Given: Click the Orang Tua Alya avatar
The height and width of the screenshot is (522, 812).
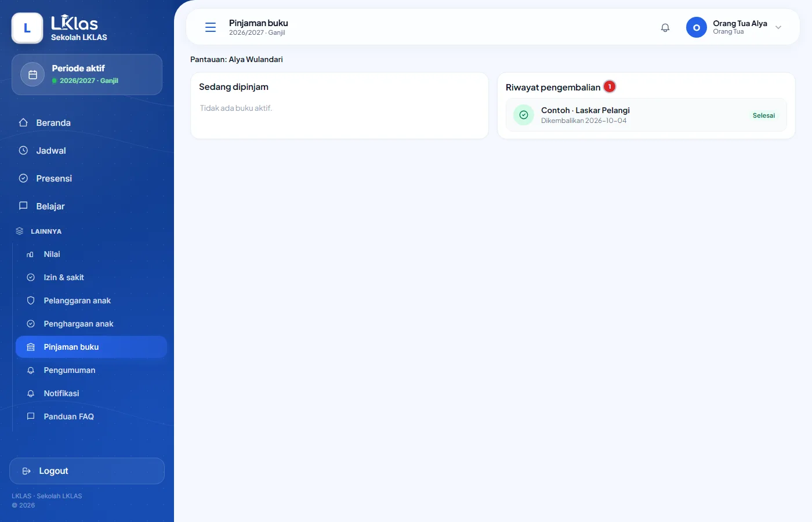Looking at the screenshot, I should [697, 27].
